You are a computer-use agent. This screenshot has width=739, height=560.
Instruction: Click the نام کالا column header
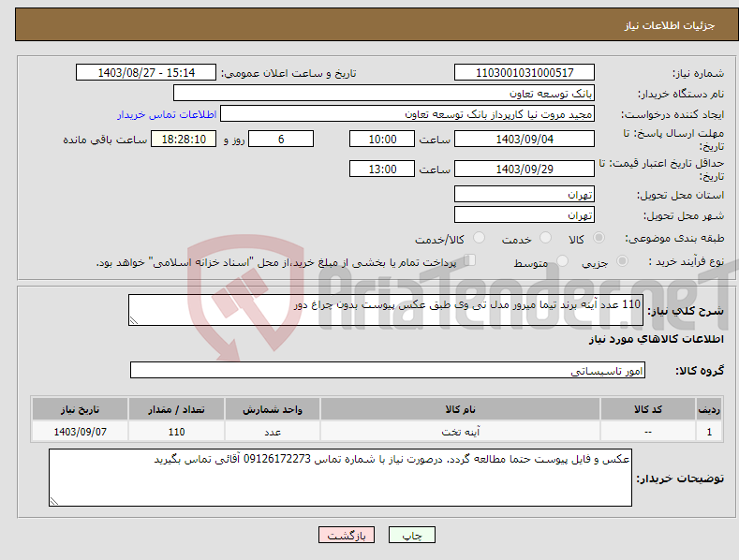(460, 409)
